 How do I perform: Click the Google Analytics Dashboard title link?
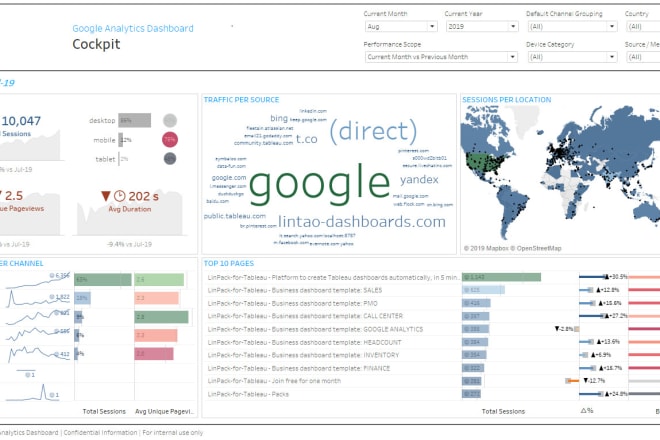coord(133,28)
